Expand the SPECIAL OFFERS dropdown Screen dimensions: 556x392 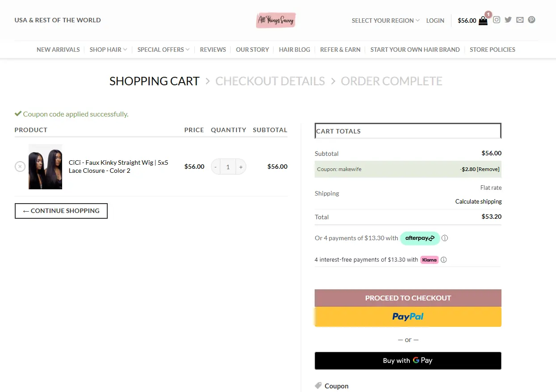pyautogui.click(x=163, y=50)
